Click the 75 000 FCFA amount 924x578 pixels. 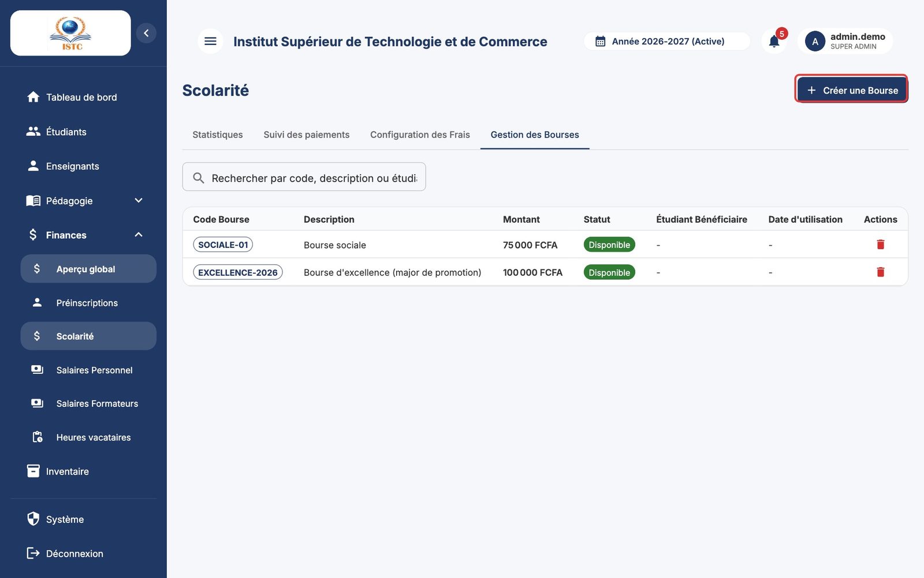coord(530,245)
